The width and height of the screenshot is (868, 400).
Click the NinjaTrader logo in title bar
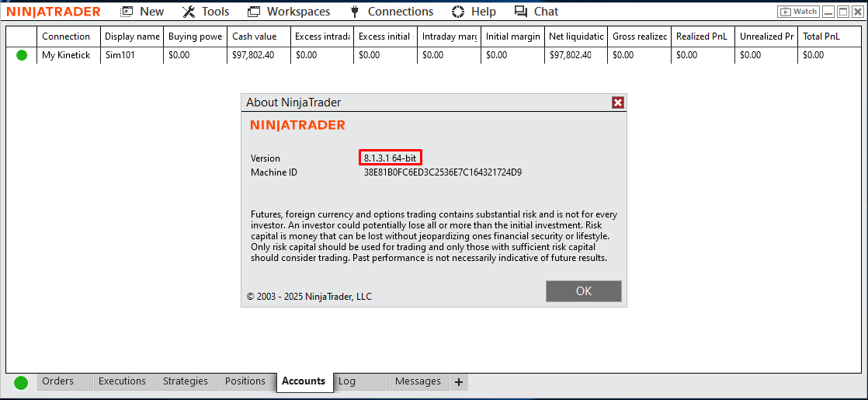coord(54,12)
